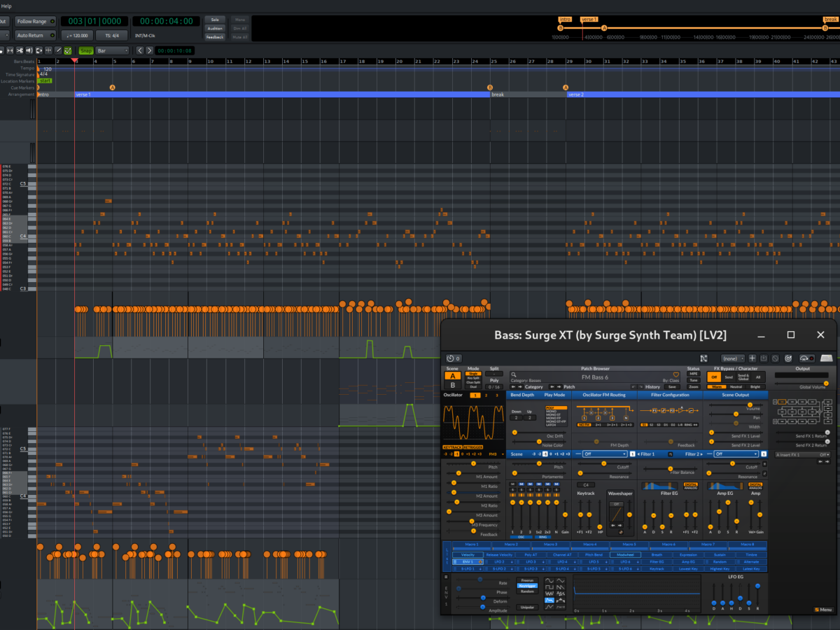Jump to the next marker arrow
Screen dimensions: 840x630
(x=150, y=50)
